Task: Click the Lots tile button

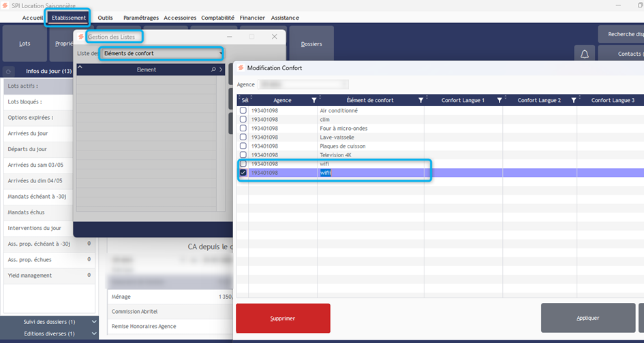Action: pyautogui.click(x=25, y=44)
